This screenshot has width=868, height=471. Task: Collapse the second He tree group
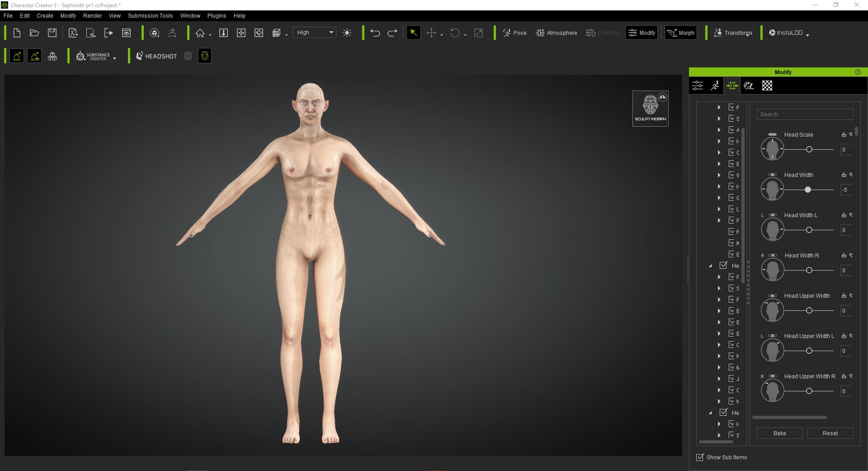710,413
